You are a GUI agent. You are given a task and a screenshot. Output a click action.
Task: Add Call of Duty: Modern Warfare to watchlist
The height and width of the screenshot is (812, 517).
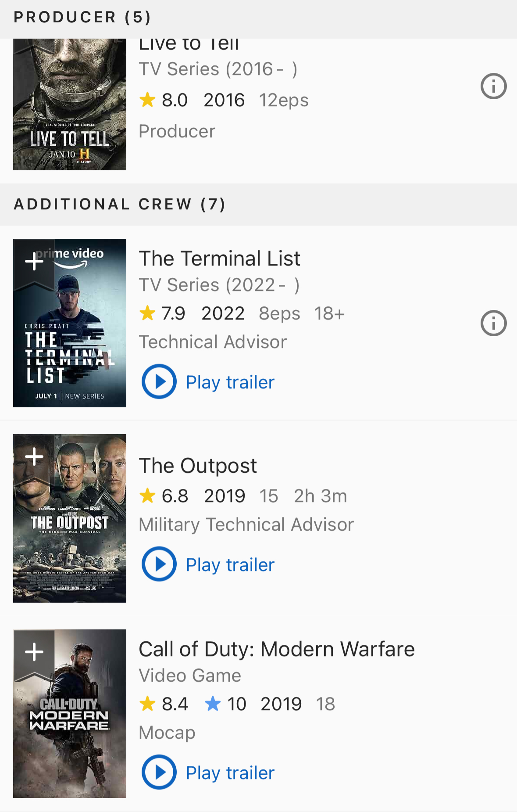34,652
